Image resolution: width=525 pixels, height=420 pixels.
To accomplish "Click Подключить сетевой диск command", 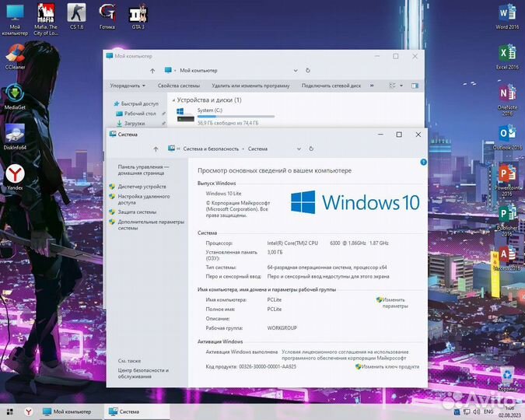I will pos(331,86).
